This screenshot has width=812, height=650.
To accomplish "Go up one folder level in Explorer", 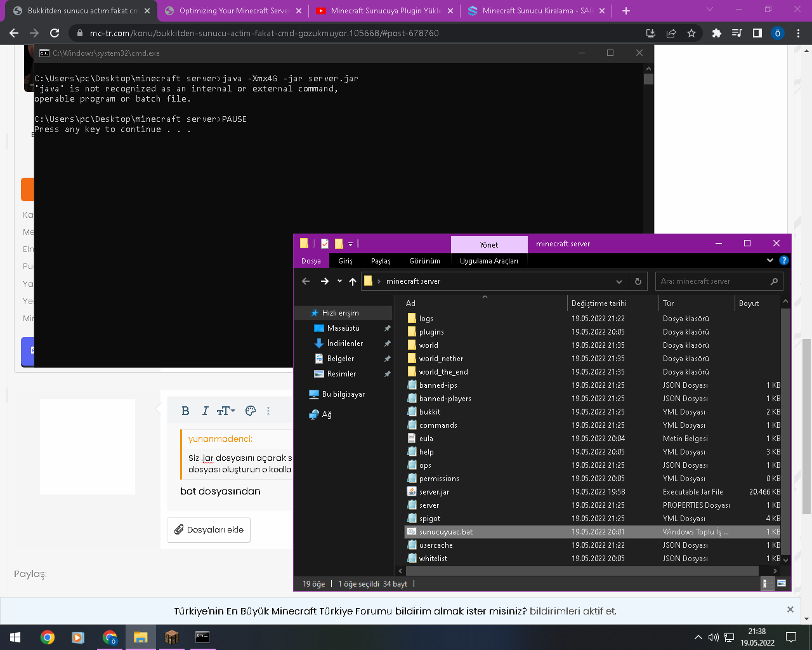I will tap(353, 281).
